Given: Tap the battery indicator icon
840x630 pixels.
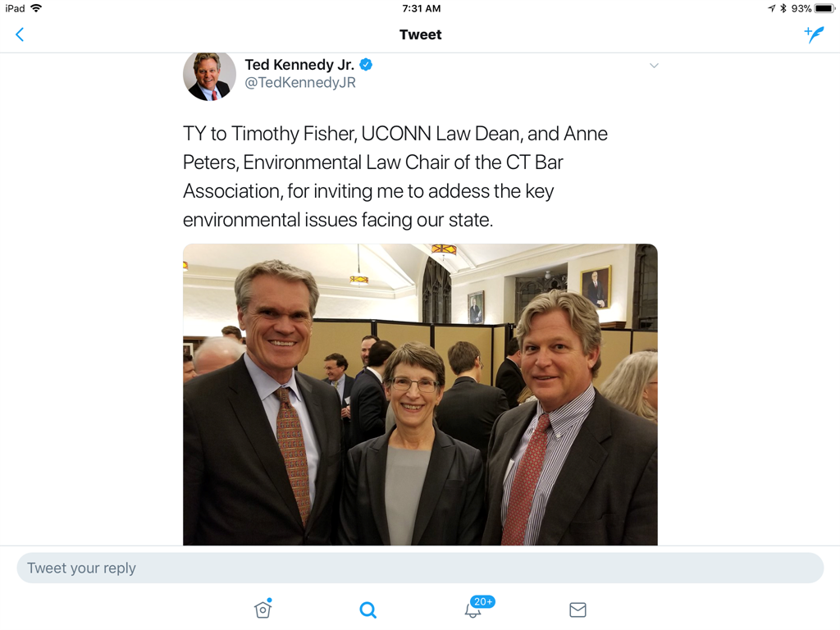Looking at the screenshot, I should 824,8.
